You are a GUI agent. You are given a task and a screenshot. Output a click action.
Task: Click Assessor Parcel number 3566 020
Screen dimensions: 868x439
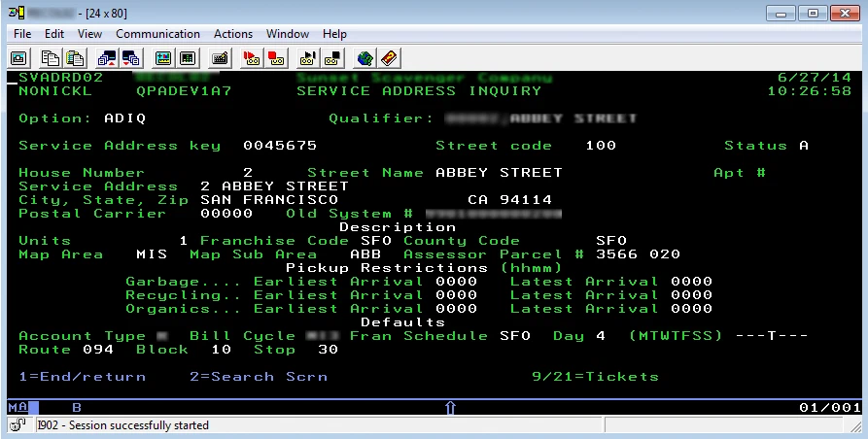(x=638, y=254)
